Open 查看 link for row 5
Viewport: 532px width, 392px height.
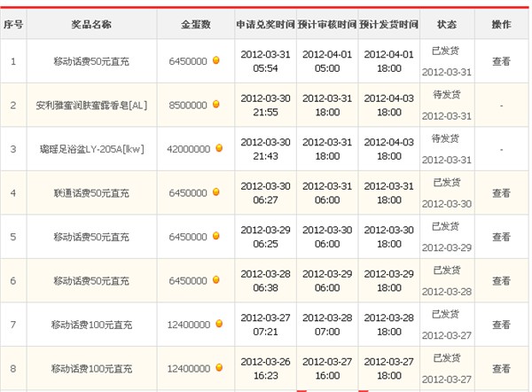tap(501, 237)
